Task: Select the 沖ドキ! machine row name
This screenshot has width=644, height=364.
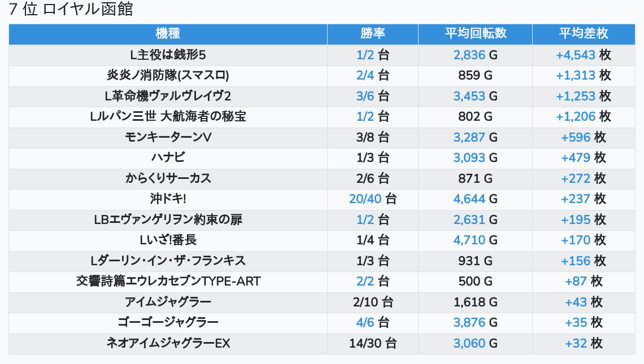Action: tap(168, 199)
